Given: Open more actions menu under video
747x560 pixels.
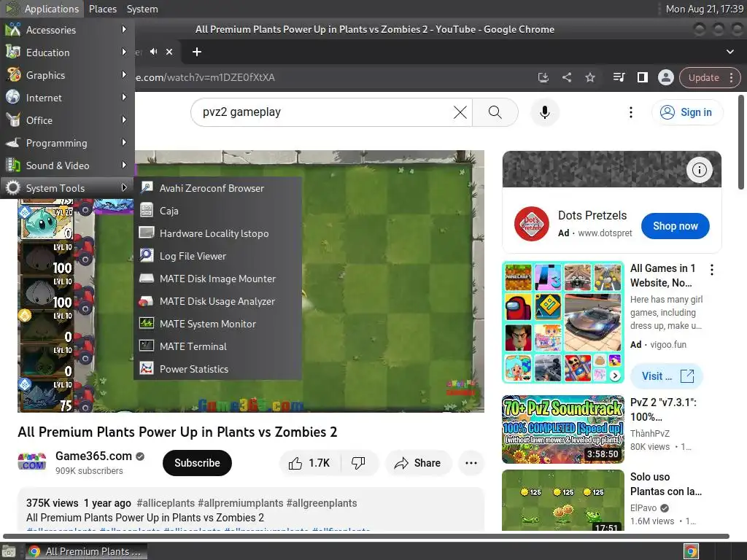Looking at the screenshot, I should click(x=471, y=463).
